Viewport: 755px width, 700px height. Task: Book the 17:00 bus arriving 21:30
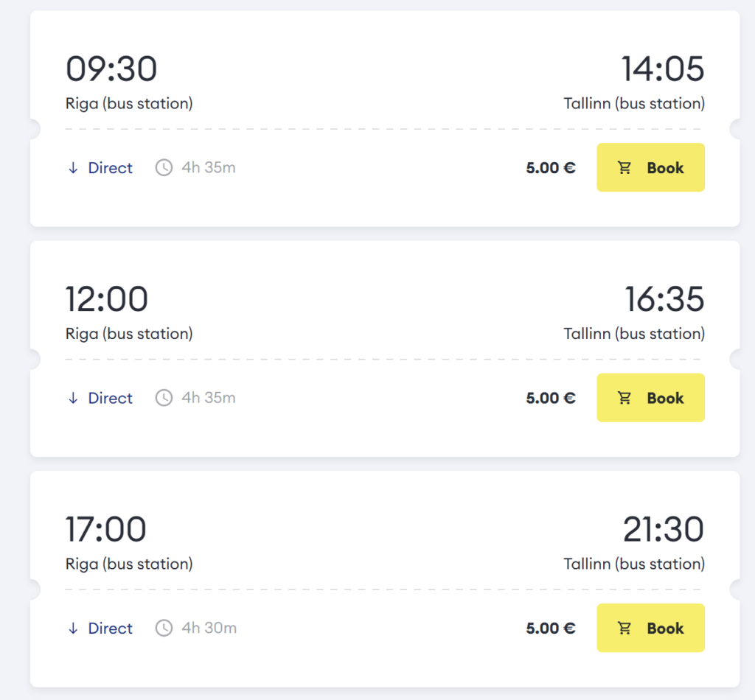pos(650,628)
